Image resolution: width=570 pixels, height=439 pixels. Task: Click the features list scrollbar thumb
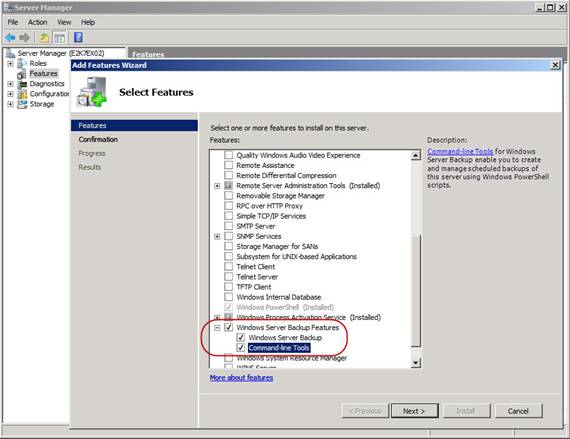[416, 290]
